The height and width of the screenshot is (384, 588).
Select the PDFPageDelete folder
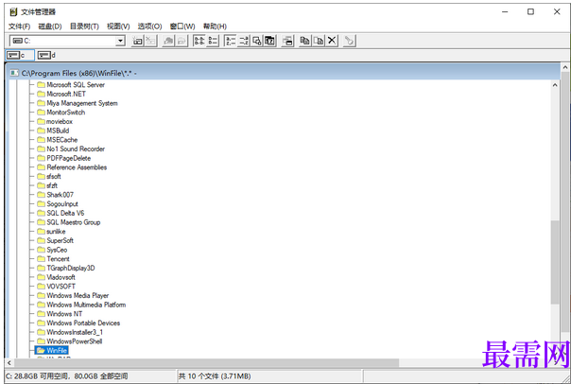point(69,158)
